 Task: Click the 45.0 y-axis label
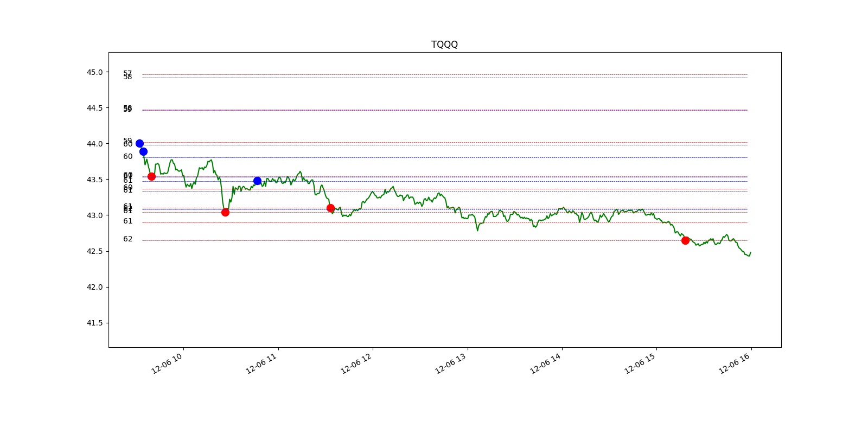tap(94, 72)
